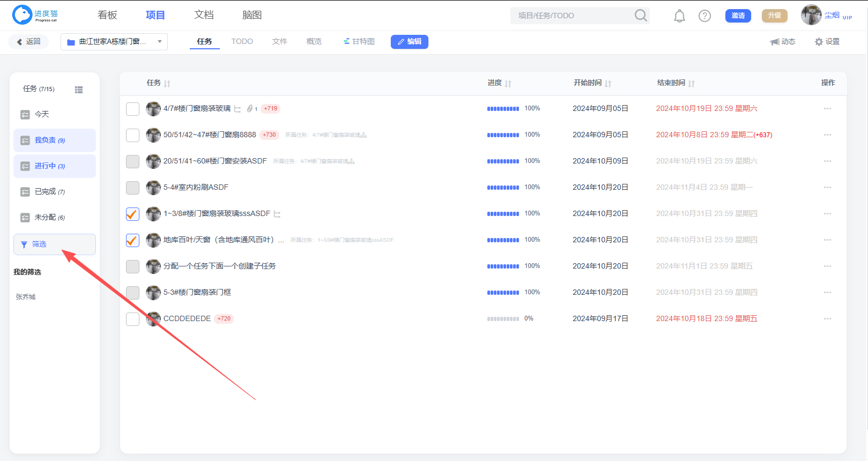Open more actions for 5-4#室内粉刷ASDF row
Image resolution: width=868 pixels, height=461 pixels.
[x=827, y=188]
